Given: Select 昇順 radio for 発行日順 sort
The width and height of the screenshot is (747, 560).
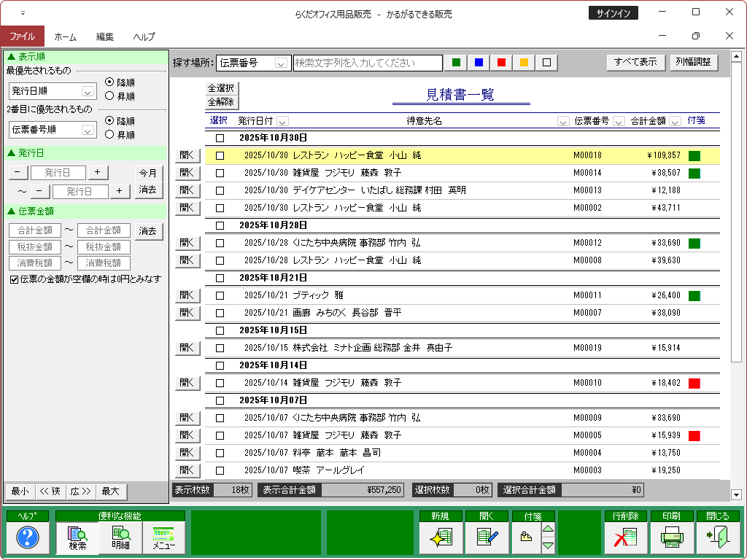Looking at the screenshot, I should click(109, 96).
